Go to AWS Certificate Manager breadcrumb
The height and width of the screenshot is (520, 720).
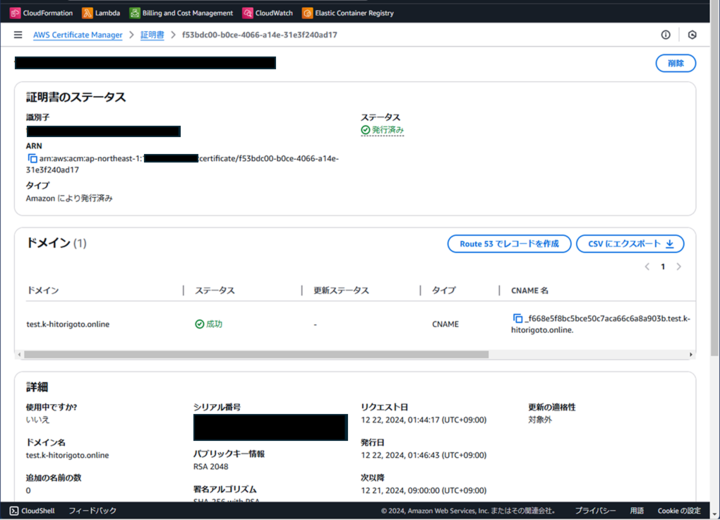(x=78, y=35)
